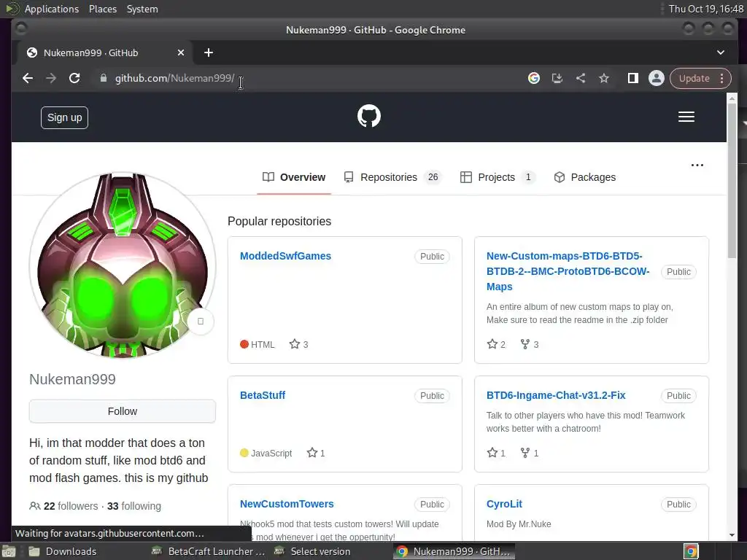747x560 pixels.
Task: Open the CyroLit repository
Action: pyautogui.click(x=504, y=504)
